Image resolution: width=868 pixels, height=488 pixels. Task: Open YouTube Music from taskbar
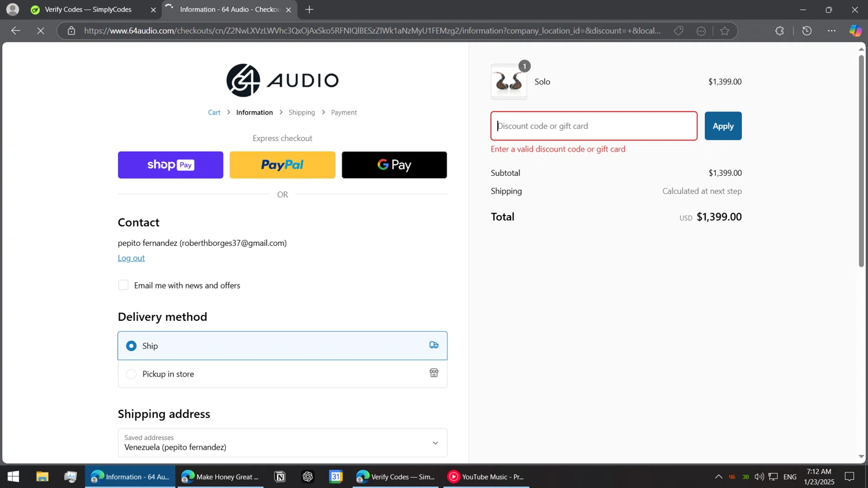(486, 477)
